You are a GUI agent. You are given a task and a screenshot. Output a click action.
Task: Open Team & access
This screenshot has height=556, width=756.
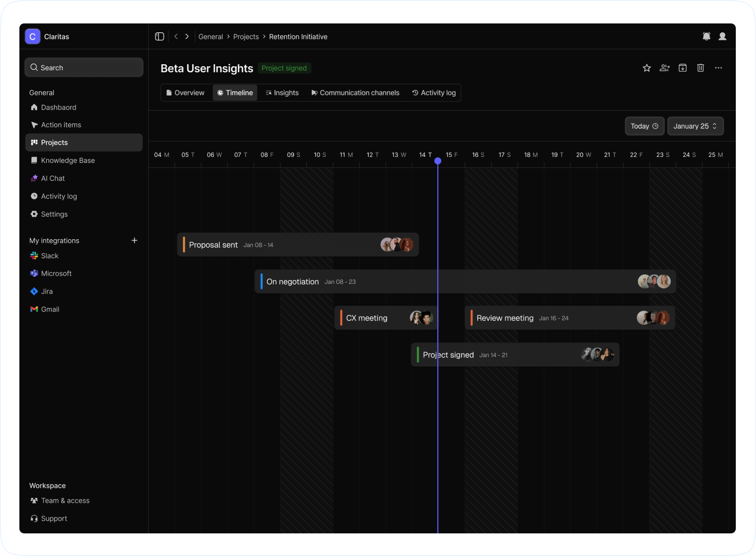coord(84,501)
